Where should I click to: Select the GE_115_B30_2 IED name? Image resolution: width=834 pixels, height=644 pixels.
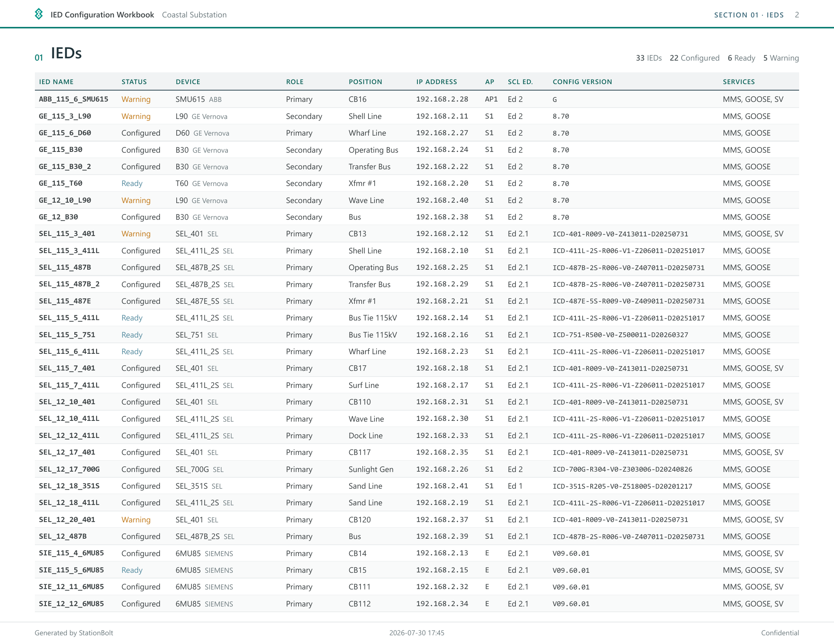pos(65,166)
